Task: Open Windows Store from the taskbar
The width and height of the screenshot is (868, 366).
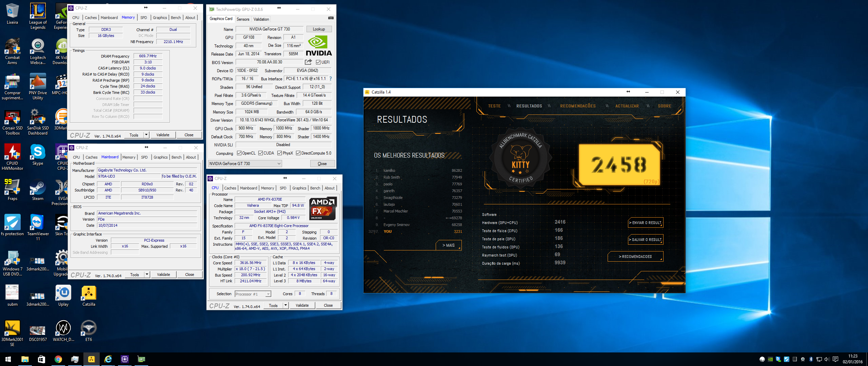Action: tap(41, 359)
